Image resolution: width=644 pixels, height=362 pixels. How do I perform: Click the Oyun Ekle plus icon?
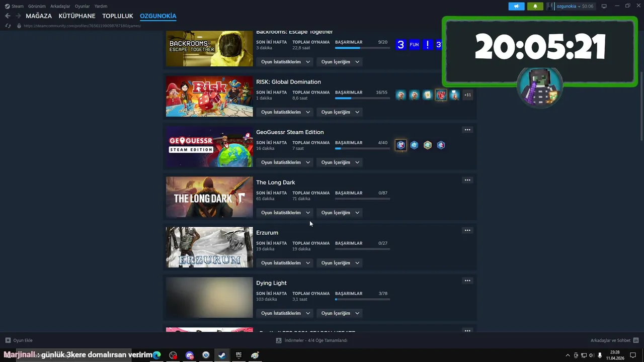pyautogui.click(x=8, y=340)
